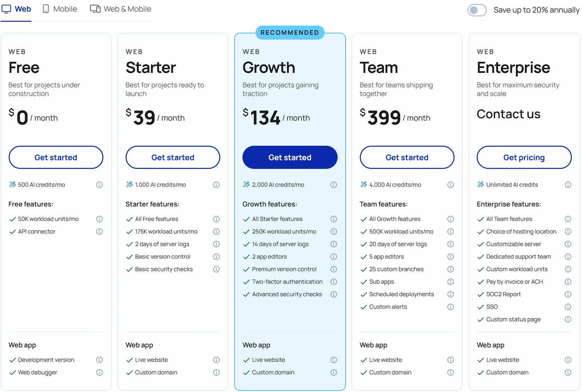Switch to the Web & Mobile tab
The image size is (582, 392).
[121, 9]
